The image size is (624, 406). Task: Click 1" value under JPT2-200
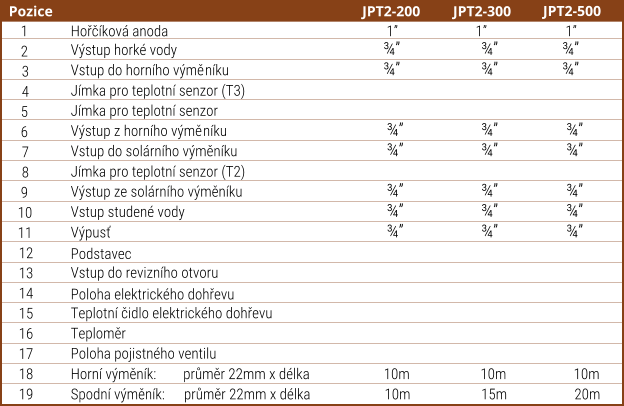[392, 31]
